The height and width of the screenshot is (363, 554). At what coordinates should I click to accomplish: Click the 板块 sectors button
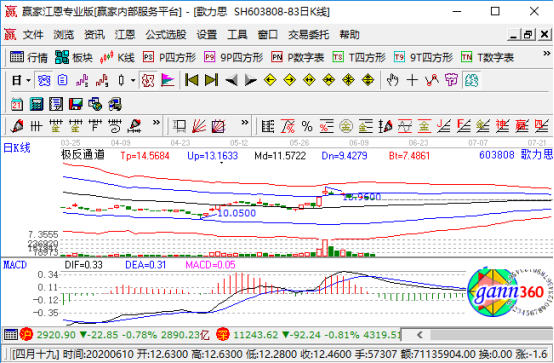(x=73, y=57)
